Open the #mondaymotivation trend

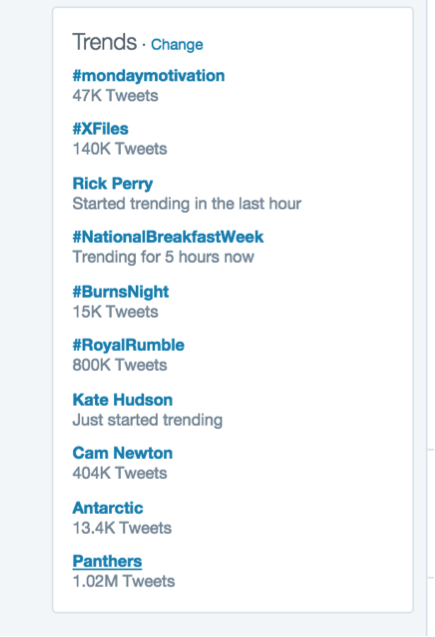pyautogui.click(x=148, y=76)
